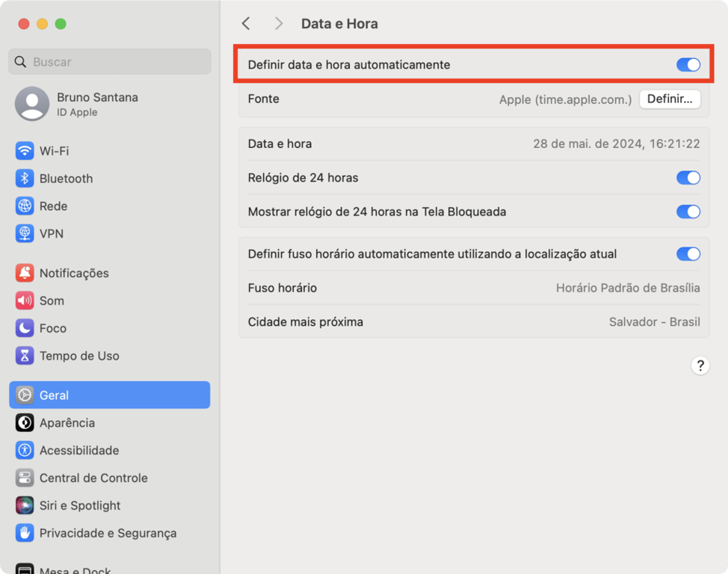Disable Mostrar relógio de 24 horas na Tela Bloqueada

[688, 212]
